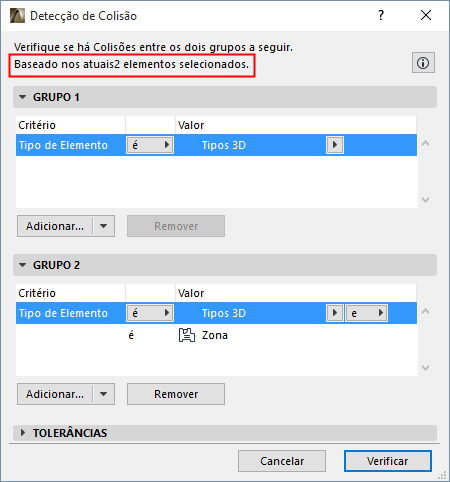450x482 pixels.
Task: Click the Remover button in Grupo 2
Action: [176, 394]
